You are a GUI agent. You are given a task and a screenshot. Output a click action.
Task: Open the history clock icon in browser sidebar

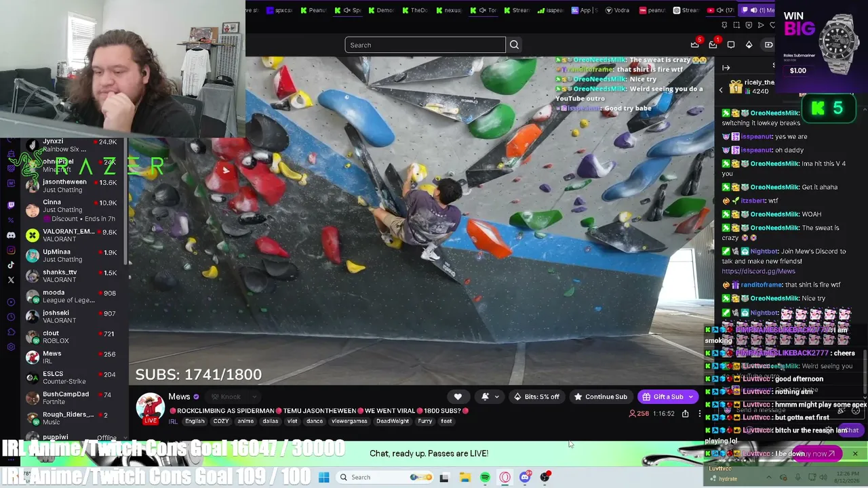click(11, 317)
